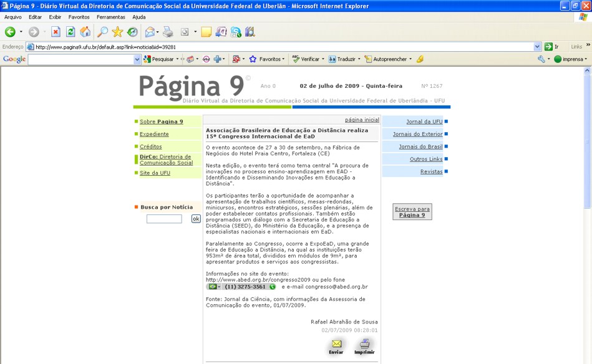Open Favorites with the yellow star icon
Screen dimensions: 592x364
point(117,32)
